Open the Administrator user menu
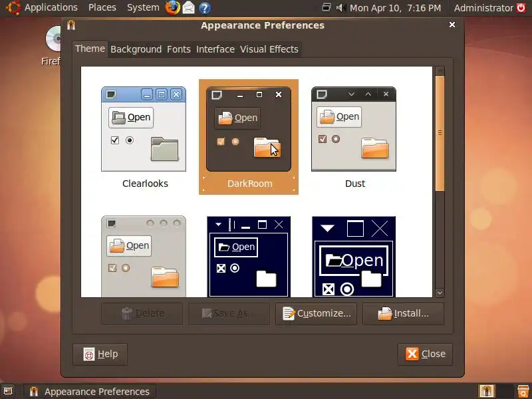This screenshot has height=399, width=532. click(x=483, y=8)
